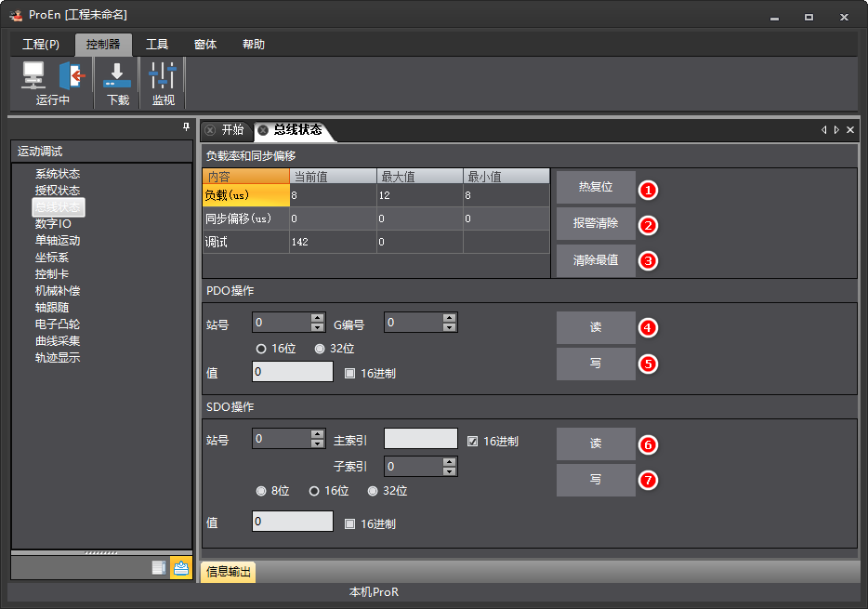Click the 主索引 input field
The height and width of the screenshot is (609, 868).
click(421, 439)
